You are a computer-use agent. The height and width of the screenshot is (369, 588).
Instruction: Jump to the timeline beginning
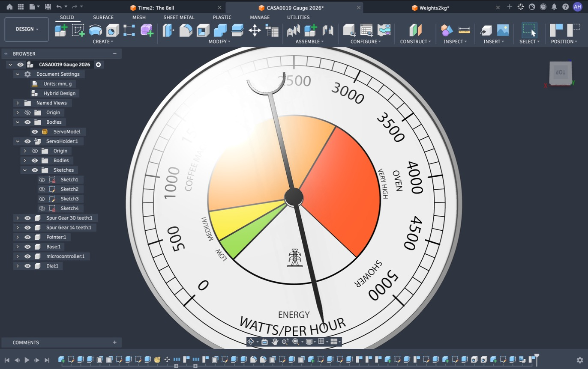[x=7, y=360]
